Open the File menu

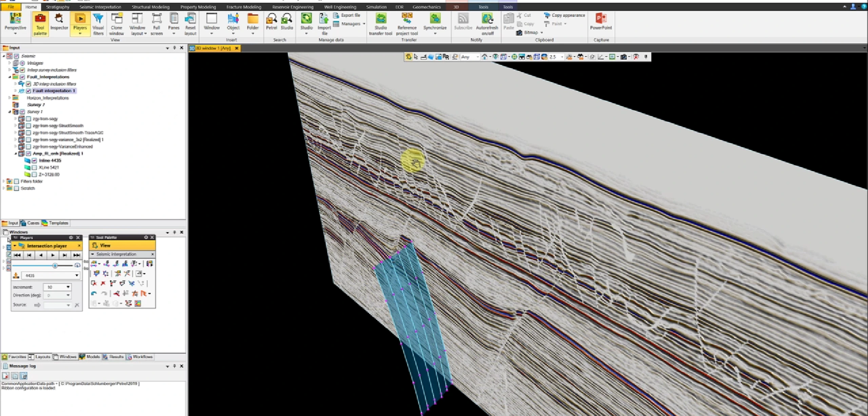point(11,7)
